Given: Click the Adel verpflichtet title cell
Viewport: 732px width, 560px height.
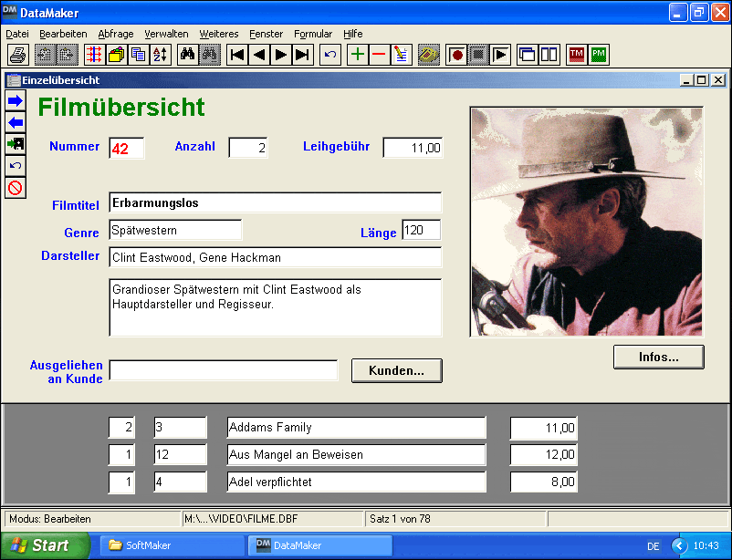Looking at the screenshot, I should click(x=356, y=482).
